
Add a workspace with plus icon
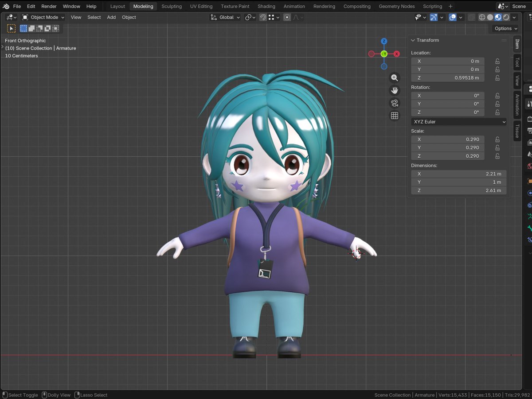pyautogui.click(x=450, y=6)
